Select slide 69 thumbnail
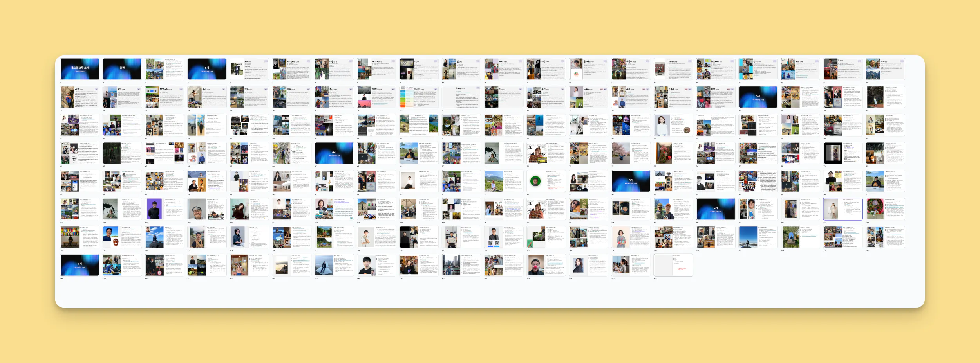This screenshot has width=980, height=363. [x=419, y=153]
